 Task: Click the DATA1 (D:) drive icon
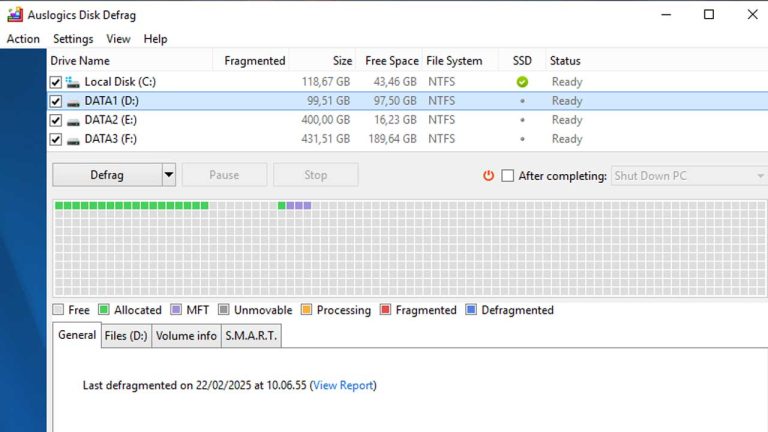(x=73, y=101)
